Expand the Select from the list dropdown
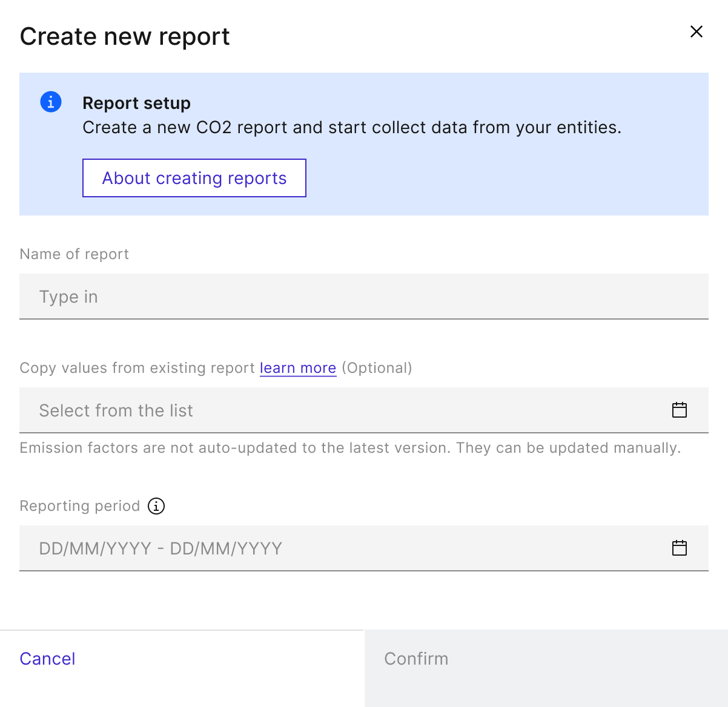The image size is (728, 707). pos(364,410)
